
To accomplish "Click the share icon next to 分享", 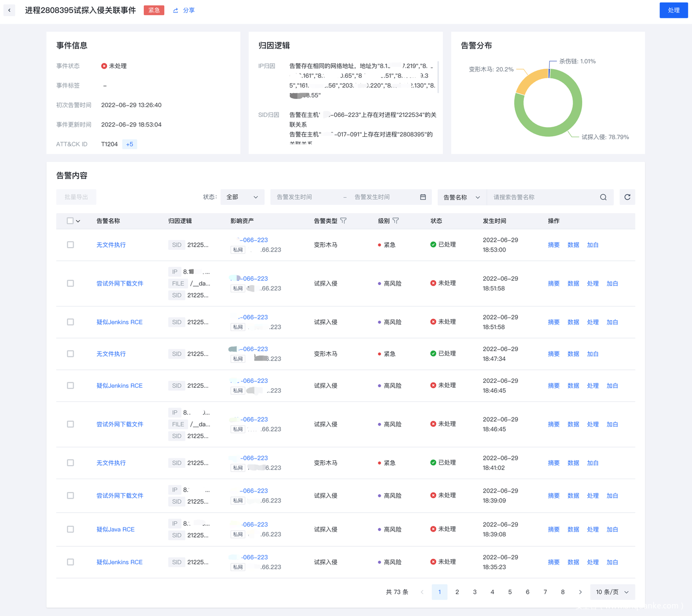I will [176, 10].
